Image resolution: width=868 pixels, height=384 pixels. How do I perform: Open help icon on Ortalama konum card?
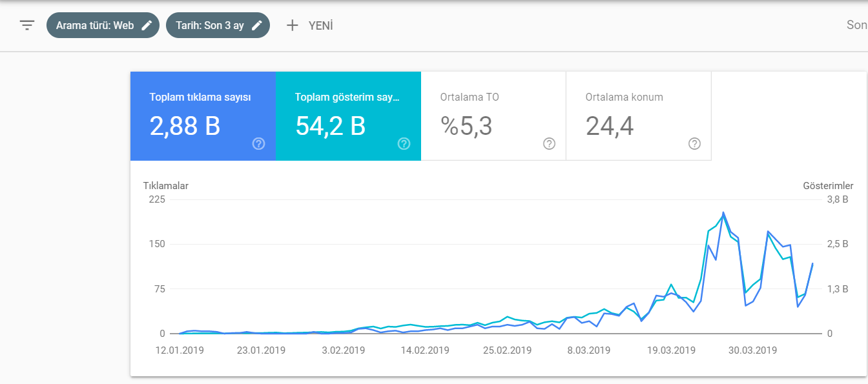point(694,143)
